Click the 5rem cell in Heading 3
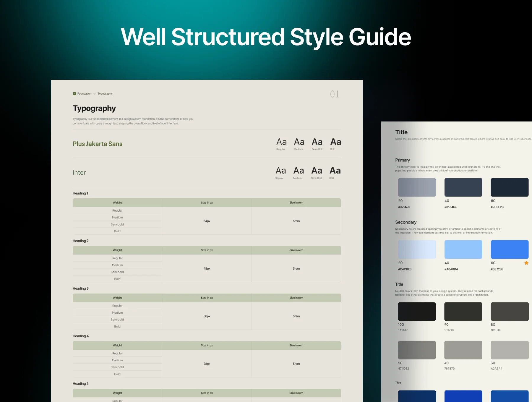 [296, 316]
